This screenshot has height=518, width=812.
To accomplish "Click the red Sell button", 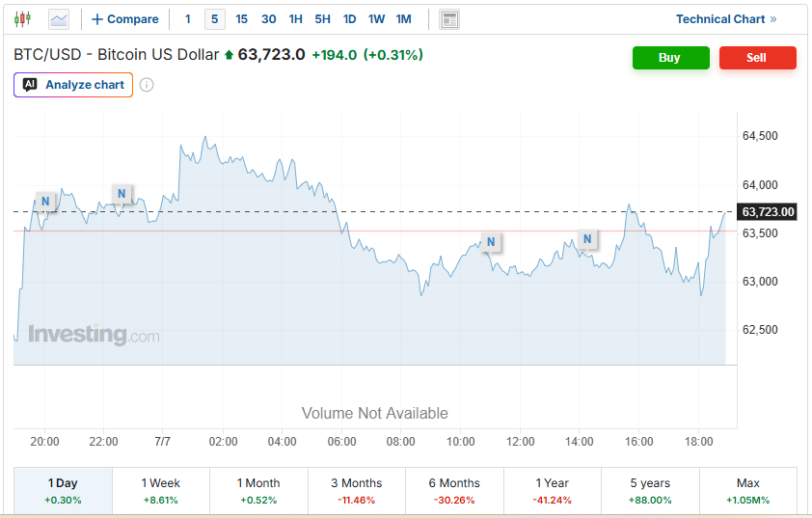I will (758, 58).
